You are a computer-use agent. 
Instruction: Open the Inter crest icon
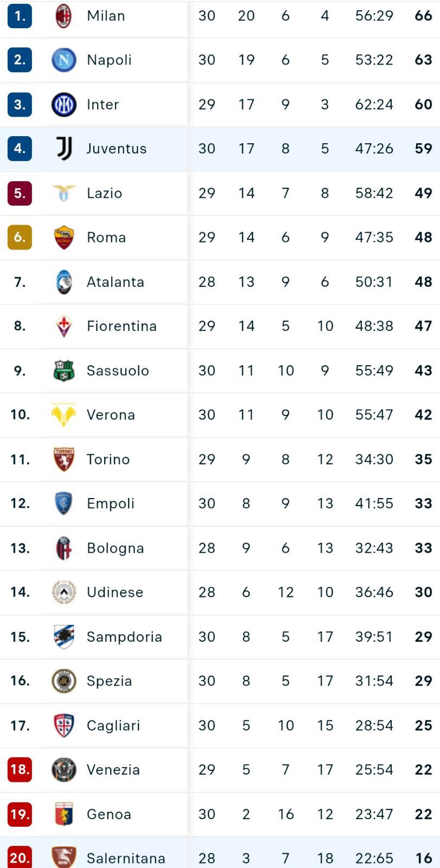click(x=63, y=104)
